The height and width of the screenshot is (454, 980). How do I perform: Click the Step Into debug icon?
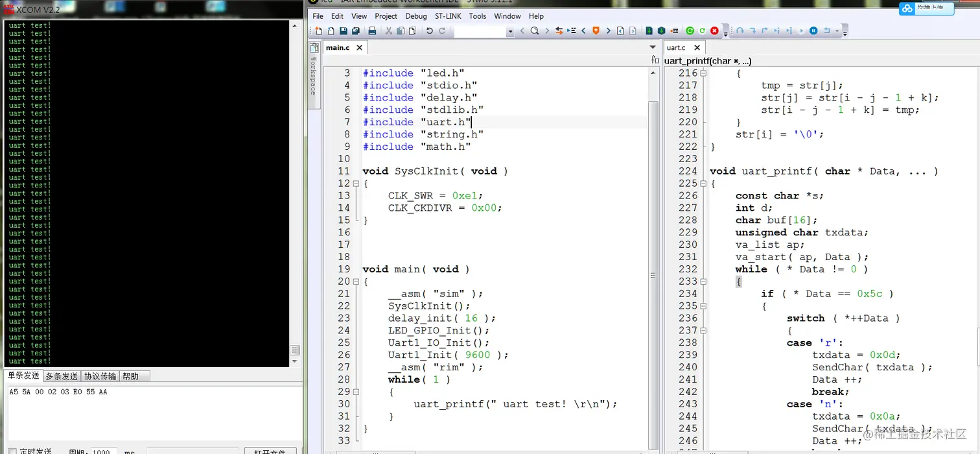click(x=752, y=30)
